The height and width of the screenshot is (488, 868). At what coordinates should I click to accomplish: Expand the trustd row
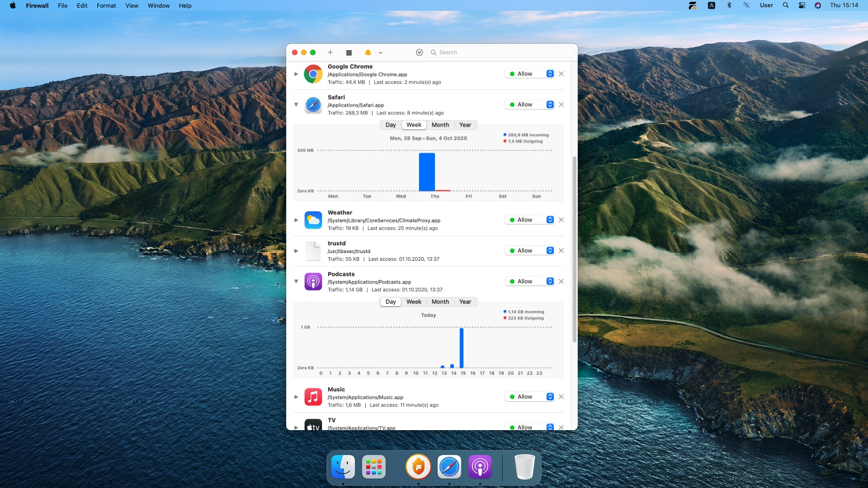pyautogui.click(x=296, y=250)
